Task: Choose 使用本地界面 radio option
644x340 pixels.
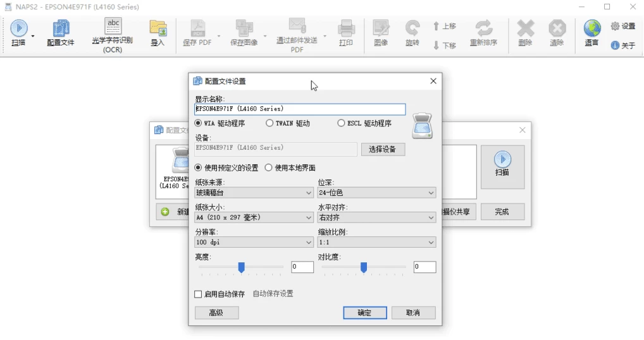Action: (269, 167)
